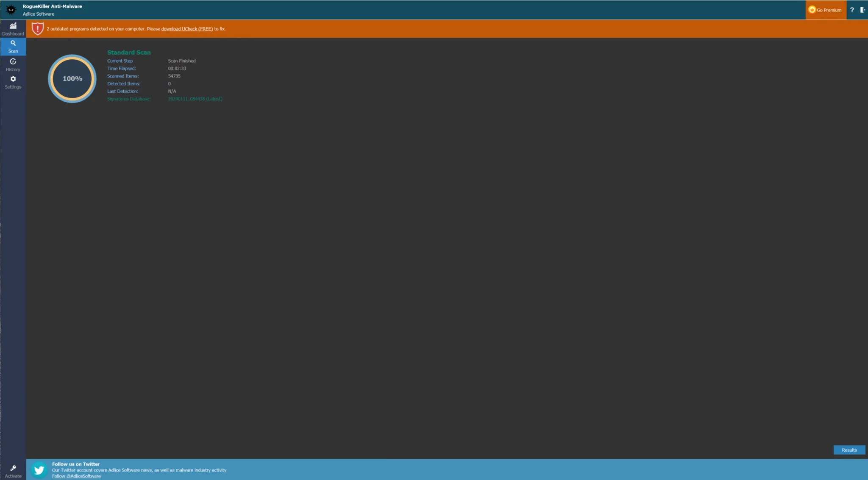Select the Scan magnifier icon

(13, 43)
